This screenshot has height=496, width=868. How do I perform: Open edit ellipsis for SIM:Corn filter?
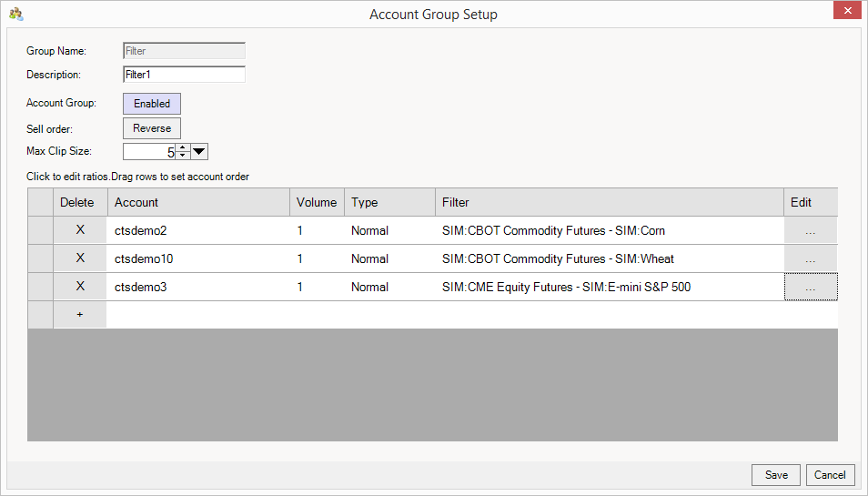810,231
